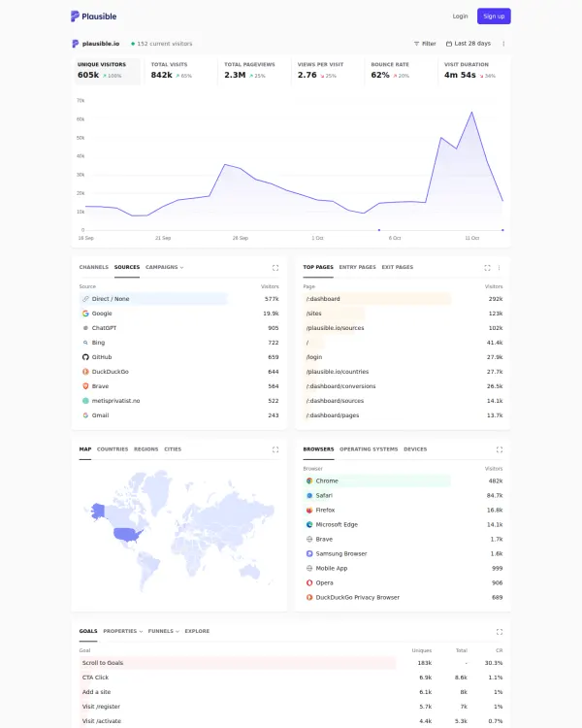
Task: Click the metisprivatist.no source icon
Action: (85, 401)
